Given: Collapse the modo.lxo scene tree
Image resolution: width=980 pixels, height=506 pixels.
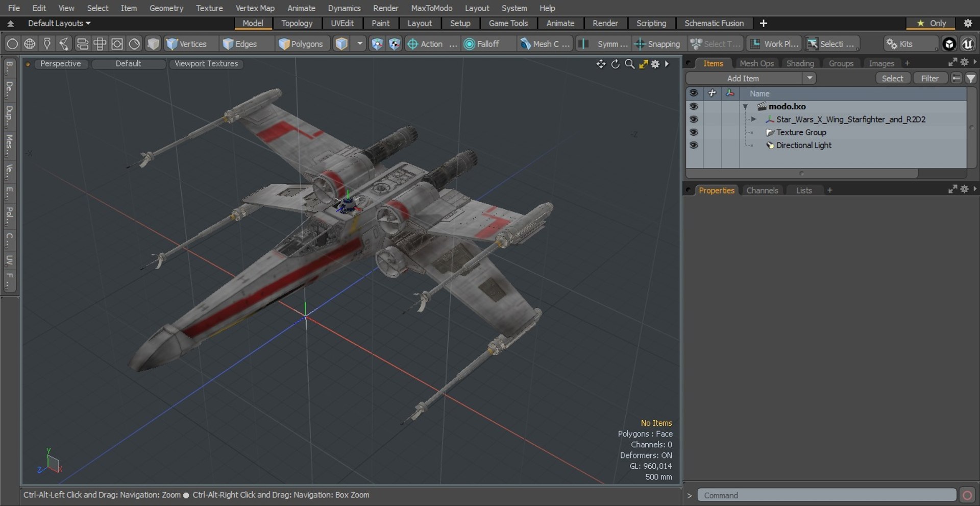Looking at the screenshot, I should click(745, 107).
